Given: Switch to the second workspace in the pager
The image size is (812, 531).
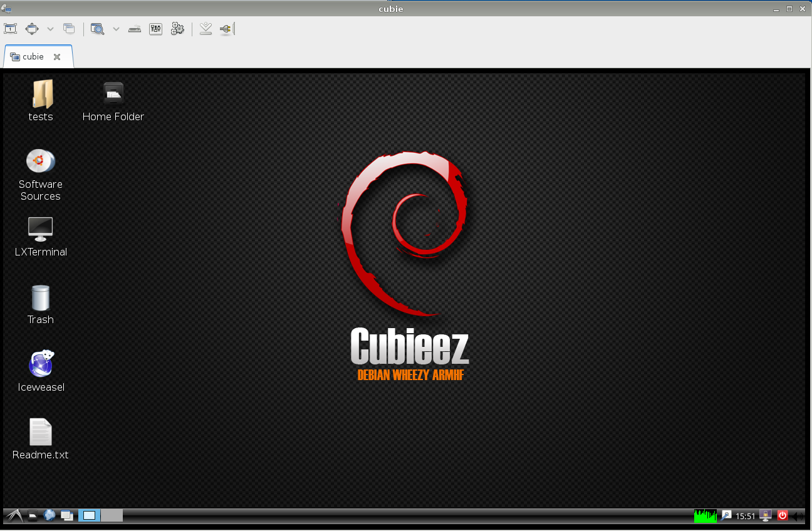Looking at the screenshot, I should click(112, 516).
